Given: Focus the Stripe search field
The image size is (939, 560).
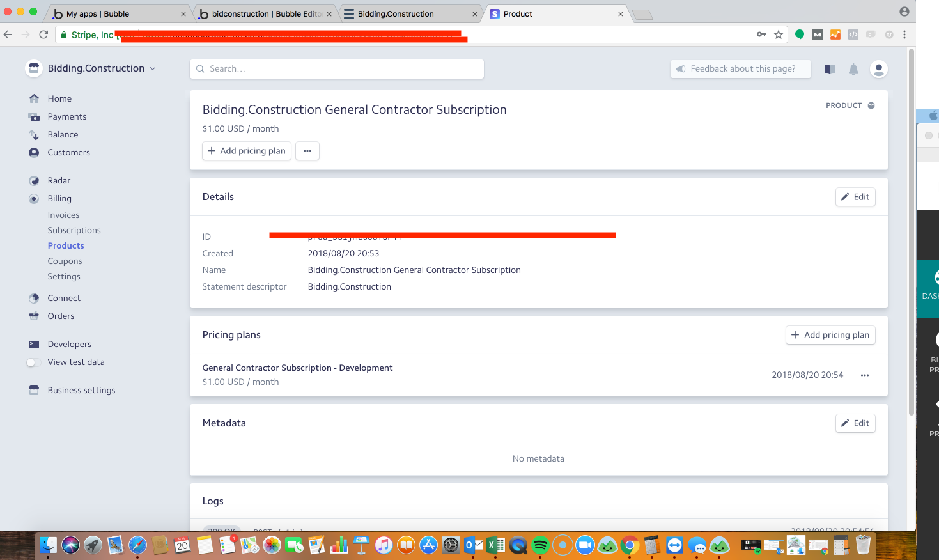Looking at the screenshot, I should pos(337,69).
